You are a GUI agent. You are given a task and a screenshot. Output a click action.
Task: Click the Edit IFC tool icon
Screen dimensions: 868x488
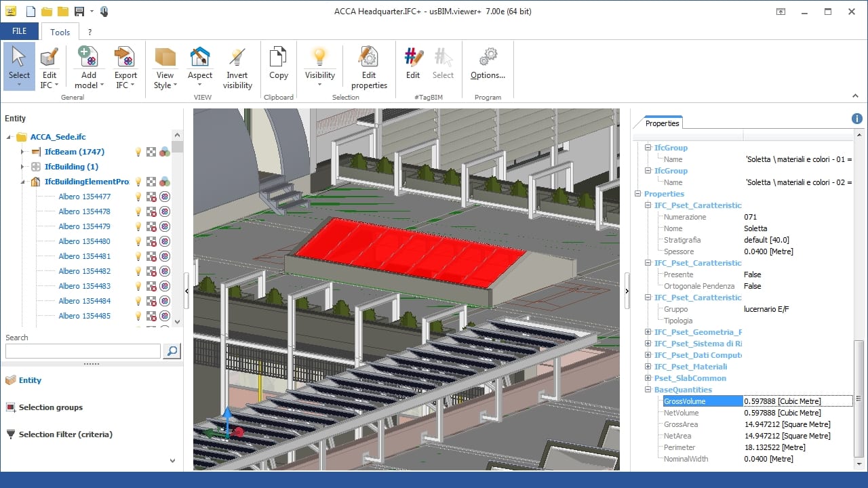point(50,58)
